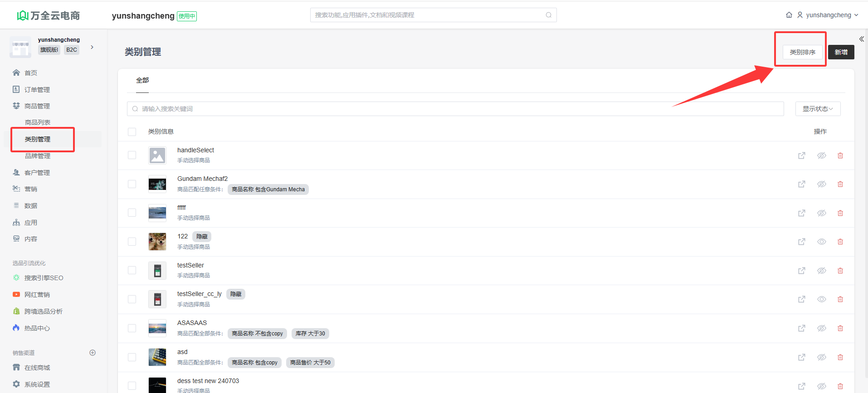Image resolution: width=868 pixels, height=393 pixels.
Task: Check the handleSelect row checkbox
Action: (x=132, y=155)
